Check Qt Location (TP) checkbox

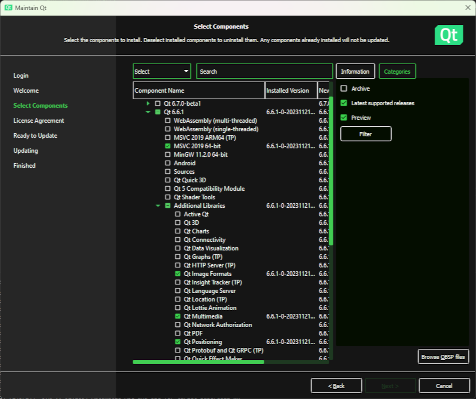pyautogui.click(x=178, y=299)
